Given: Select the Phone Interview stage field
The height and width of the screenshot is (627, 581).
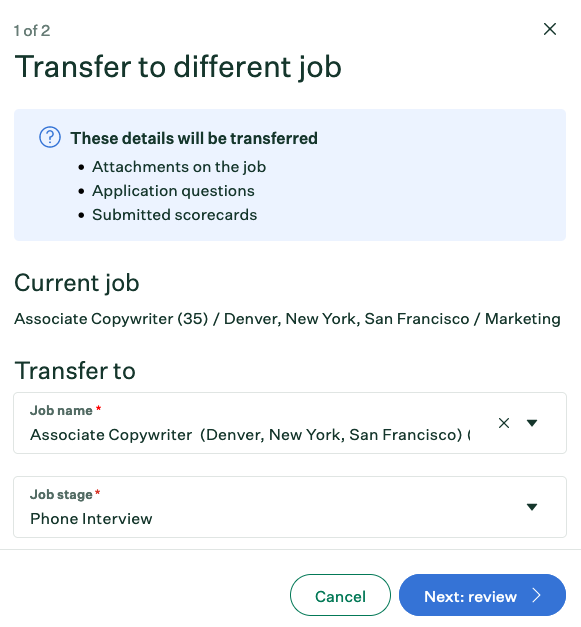Looking at the screenshot, I should 290,507.
